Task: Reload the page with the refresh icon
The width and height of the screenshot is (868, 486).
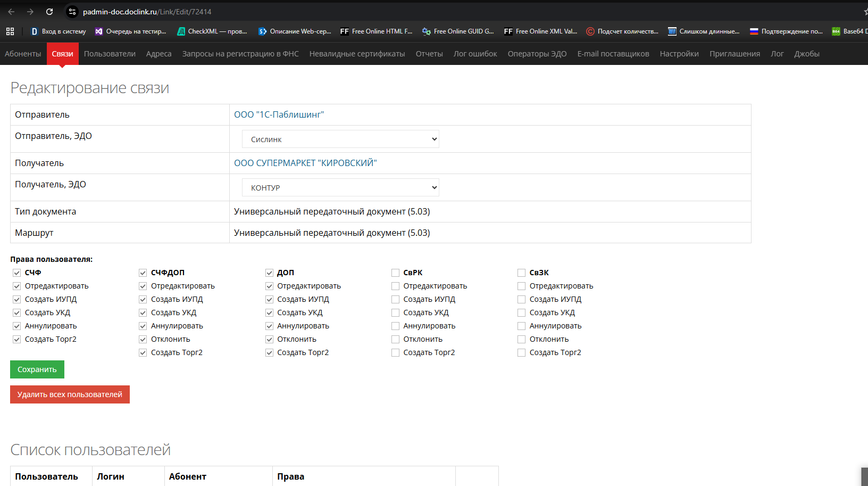Action: coord(49,12)
